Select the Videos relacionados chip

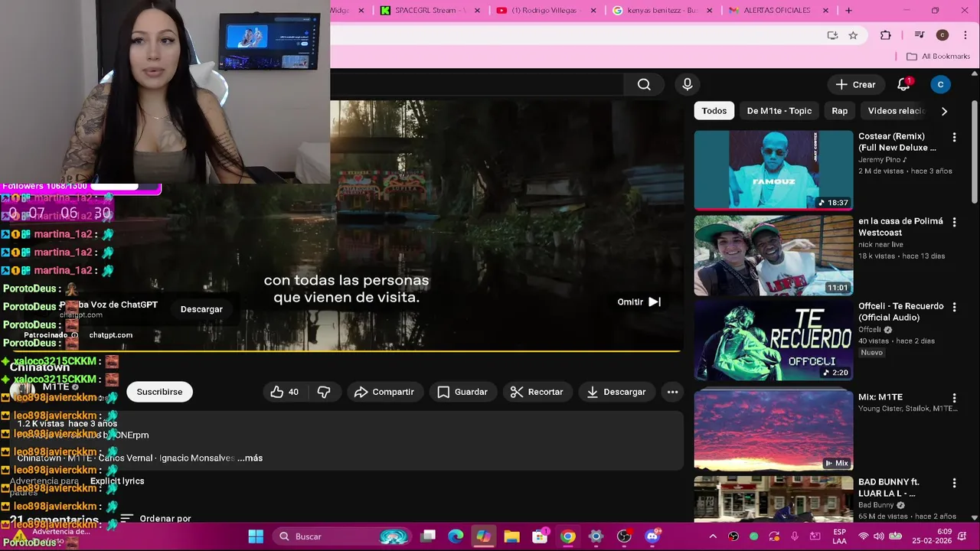896,111
